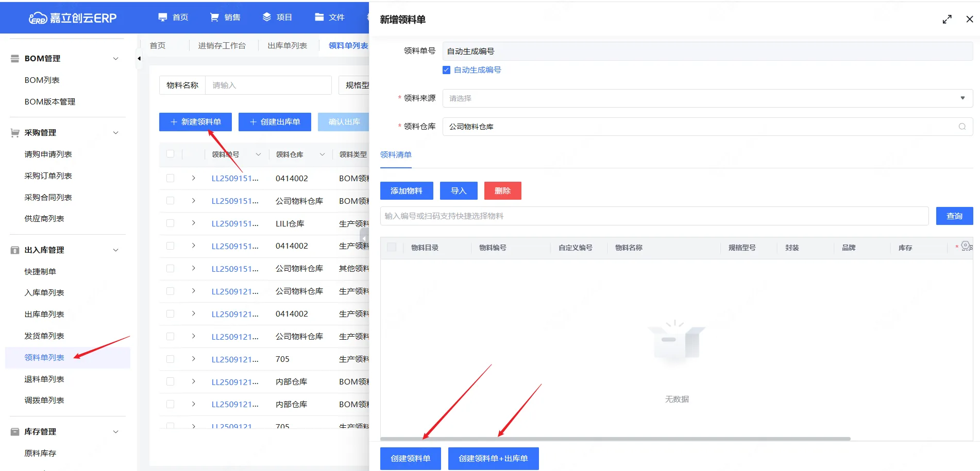
Task: Click the search icon in 领料仓库 field
Action: [x=962, y=127]
